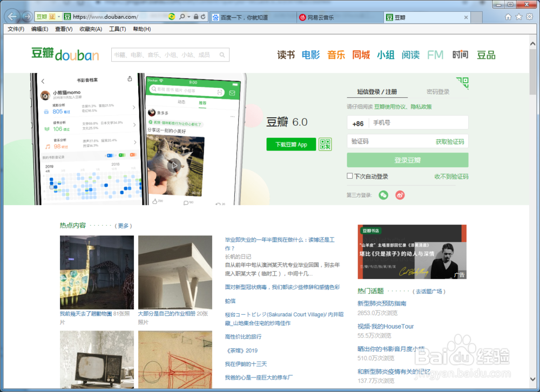The image size is (540, 392).
Task: Click the douban logo
Action: [65, 55]
